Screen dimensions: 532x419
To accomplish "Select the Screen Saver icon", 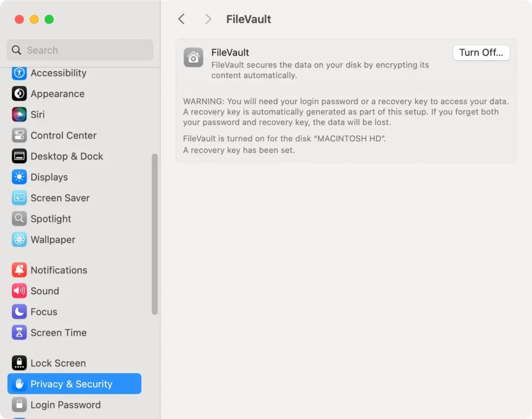I will coord(19,198).
